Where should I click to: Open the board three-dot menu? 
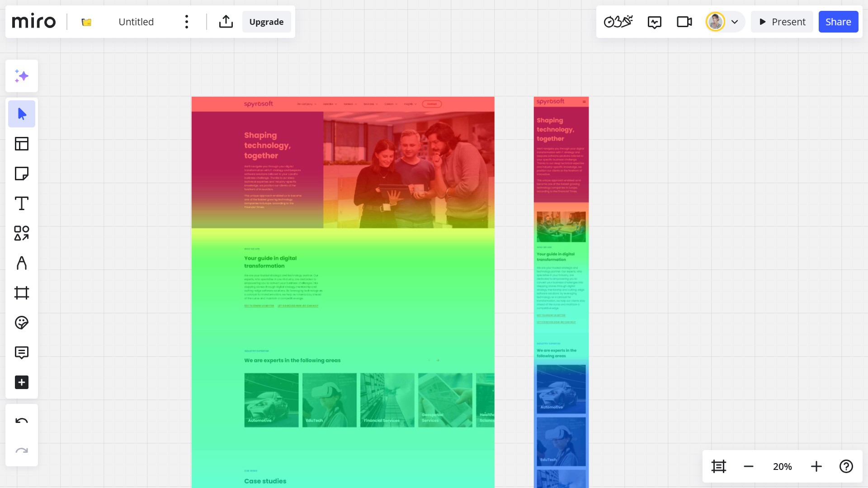pos(186,22)
